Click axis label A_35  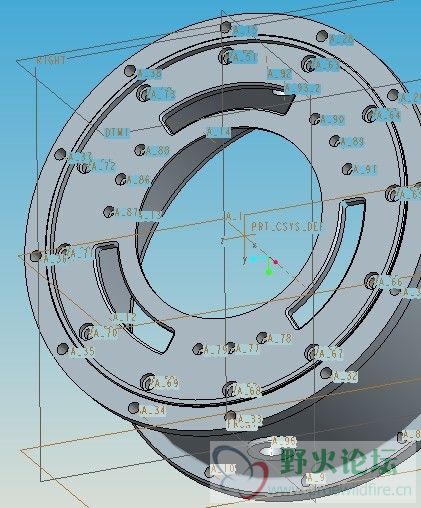pyautogui.click(x=83, y=351)
